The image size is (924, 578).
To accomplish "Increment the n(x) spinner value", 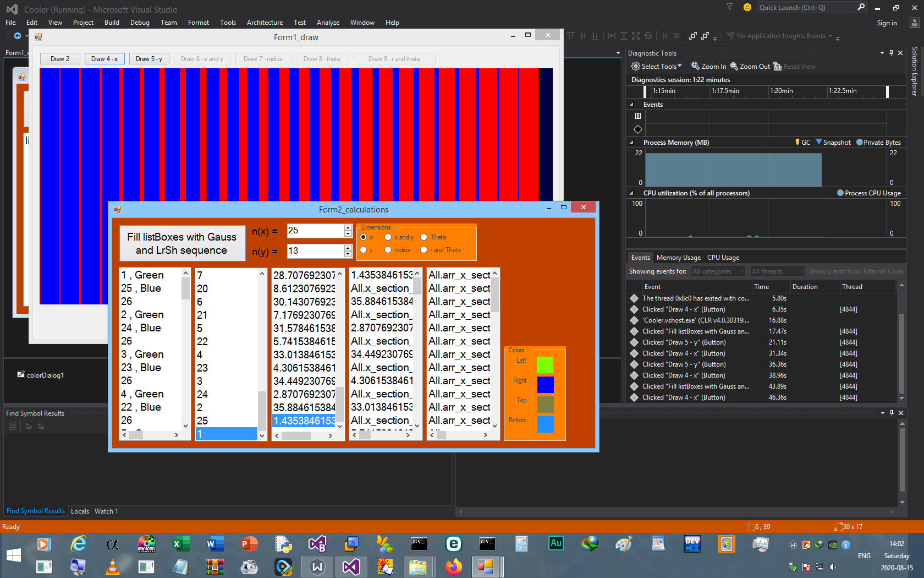I will click(x=348, y=227).
